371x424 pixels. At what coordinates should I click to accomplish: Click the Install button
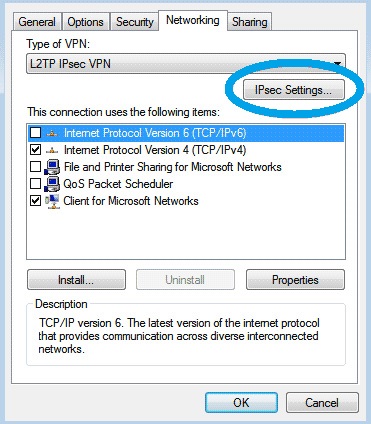[76, 280]
